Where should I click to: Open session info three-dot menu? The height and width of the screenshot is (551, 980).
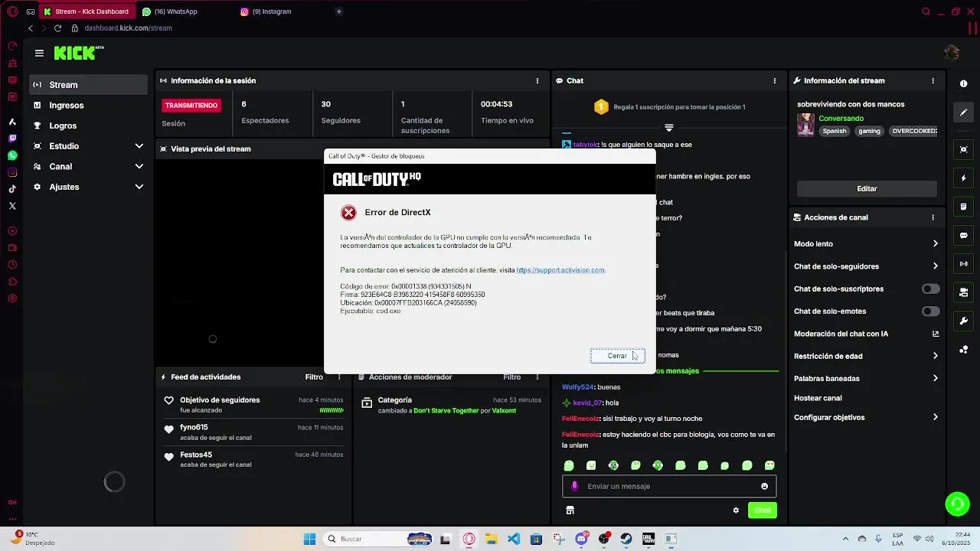(537, 80)
